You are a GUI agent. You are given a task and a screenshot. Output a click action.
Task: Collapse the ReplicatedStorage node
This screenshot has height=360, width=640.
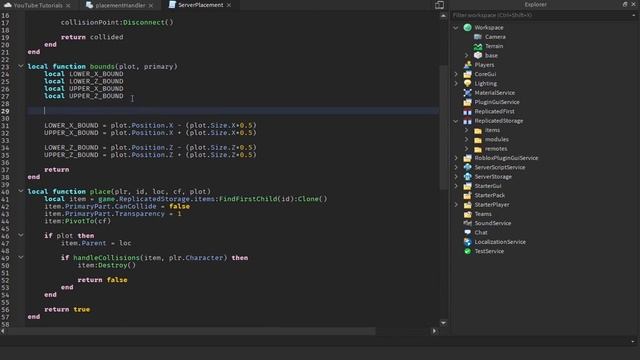pyautogui.click(x=456, y=121)
